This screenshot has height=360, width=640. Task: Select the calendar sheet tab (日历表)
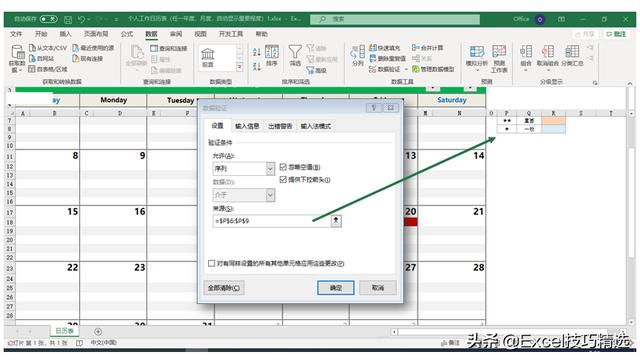pos(64,331)
